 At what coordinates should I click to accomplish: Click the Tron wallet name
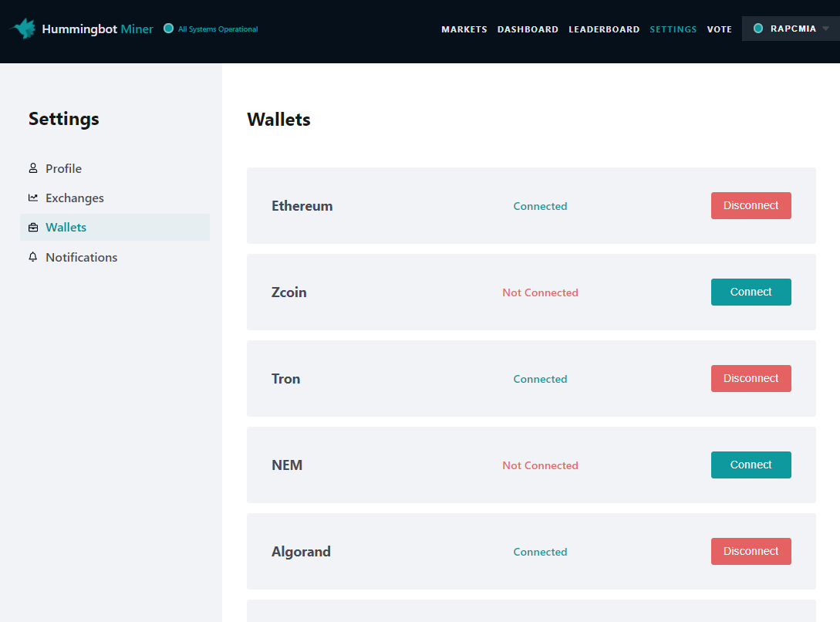click(285, 379)
